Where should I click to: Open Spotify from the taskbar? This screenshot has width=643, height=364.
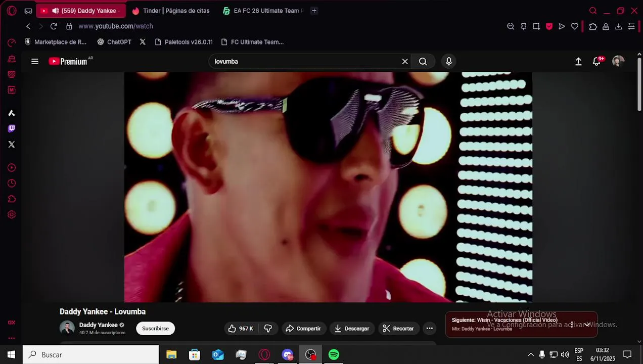pos(334,355)
